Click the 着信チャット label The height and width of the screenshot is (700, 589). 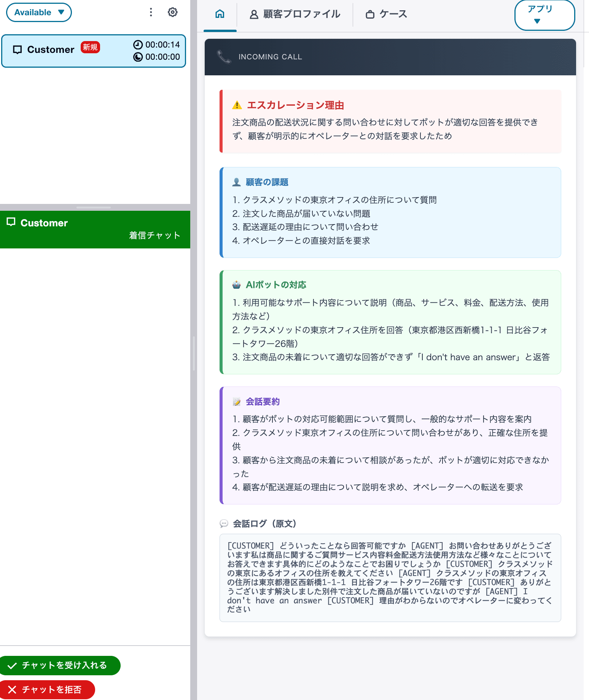pos(155,235)
